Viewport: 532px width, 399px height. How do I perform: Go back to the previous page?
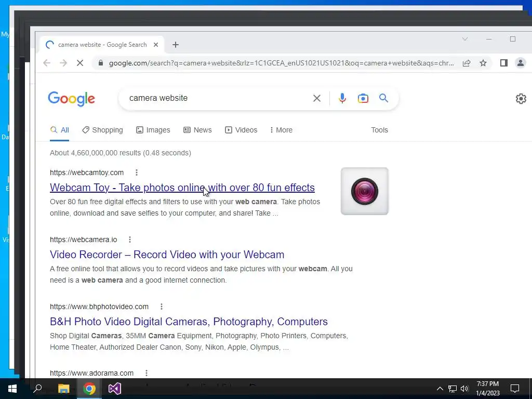click(x=47, y=63)
